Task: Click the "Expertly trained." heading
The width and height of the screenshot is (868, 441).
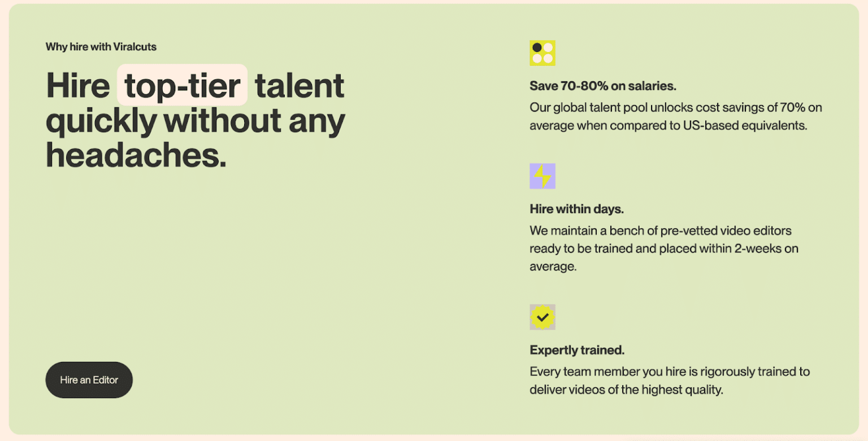Action: 577,350
